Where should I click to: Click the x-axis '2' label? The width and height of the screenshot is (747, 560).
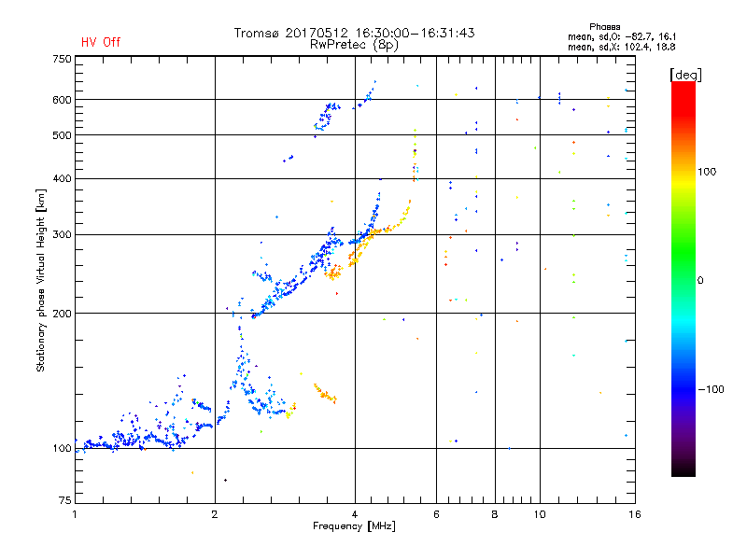[215, 514]
